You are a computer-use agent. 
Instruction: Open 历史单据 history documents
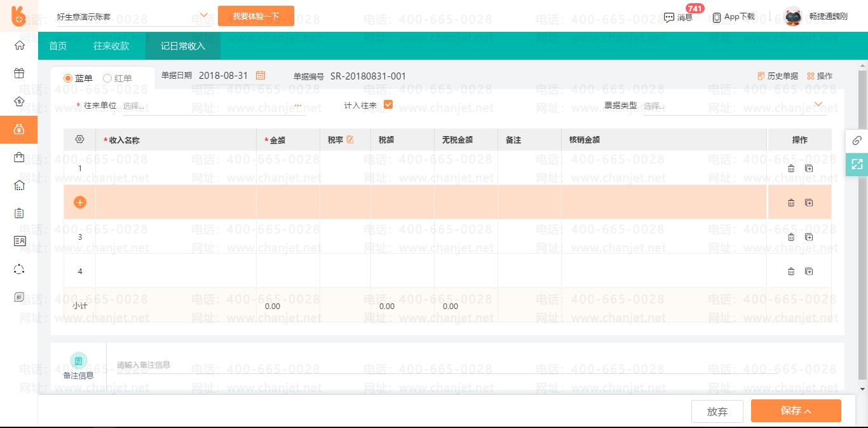(778, 76)
